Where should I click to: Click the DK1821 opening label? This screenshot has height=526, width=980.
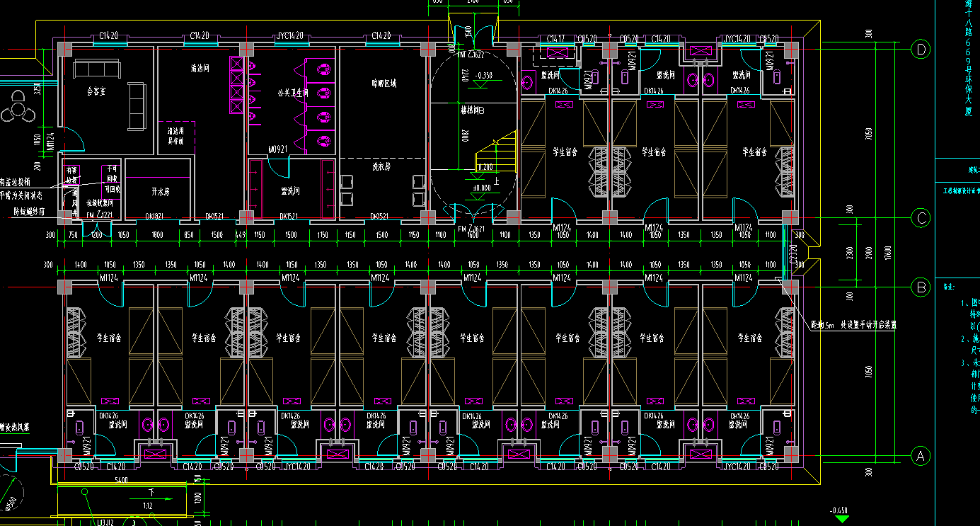coord(155,216)
